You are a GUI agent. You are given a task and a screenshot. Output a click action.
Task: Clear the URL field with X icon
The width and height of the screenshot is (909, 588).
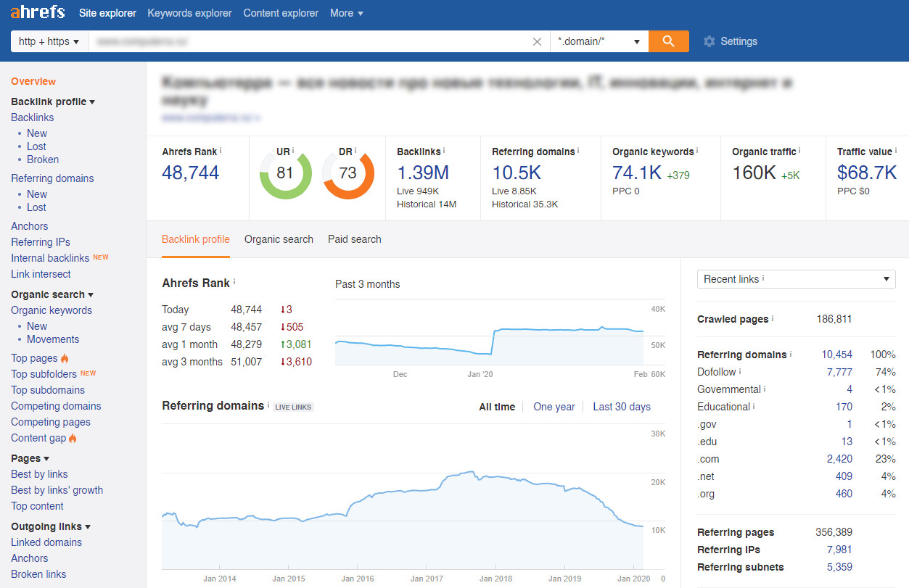(537, 42)
